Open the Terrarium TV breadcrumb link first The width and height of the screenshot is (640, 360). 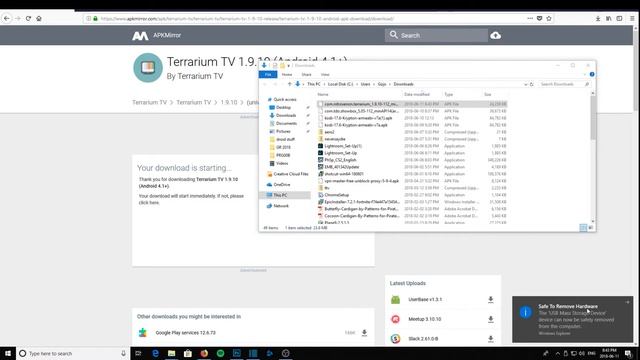click(x=149, y=102)
